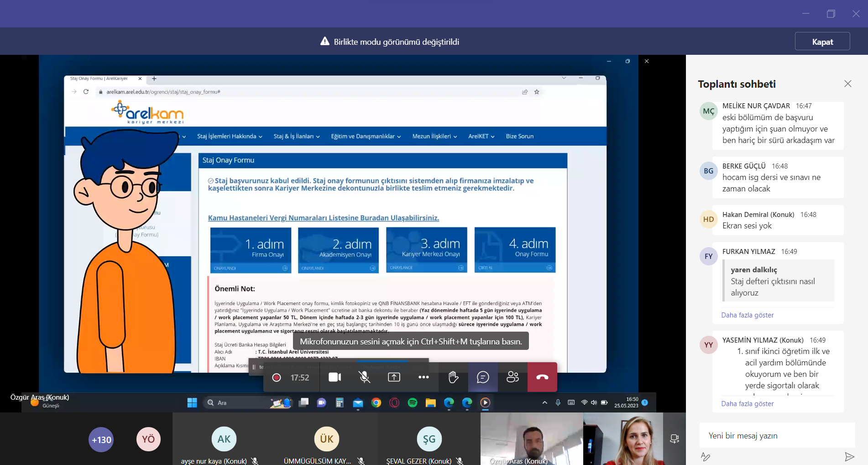Open Windows Start on shared taskbar
868x465 pixels.
coord(192,402)
